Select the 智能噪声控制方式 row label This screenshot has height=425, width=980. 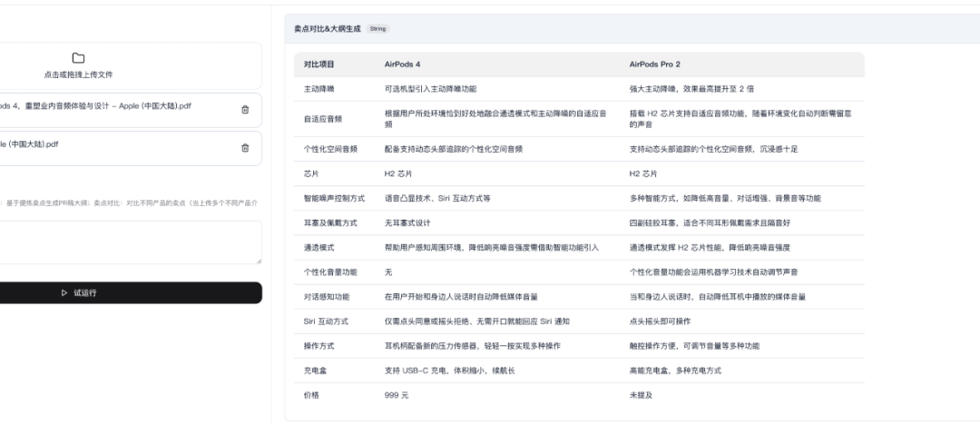point(334,198)
